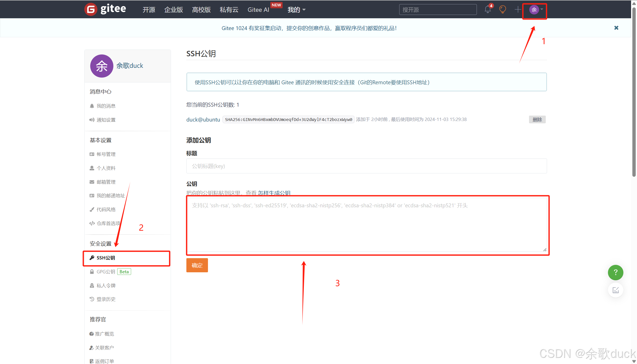Image resolution: width=637 pixels, height=364 pixels.
Task: Click the 余歌duck profile avatar in sidebar
Action: click(x=102, y=66)
